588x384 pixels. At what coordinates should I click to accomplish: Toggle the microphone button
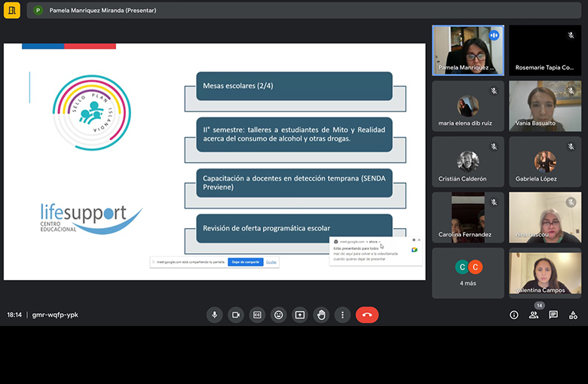click(x=215, y=315)
